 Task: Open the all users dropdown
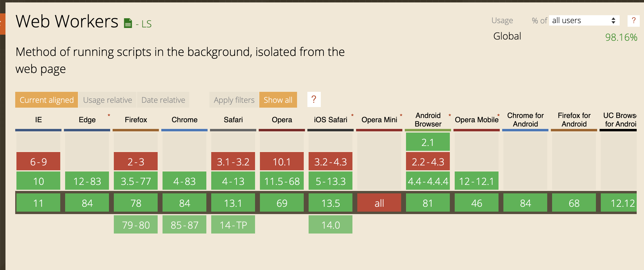(584, 20)
